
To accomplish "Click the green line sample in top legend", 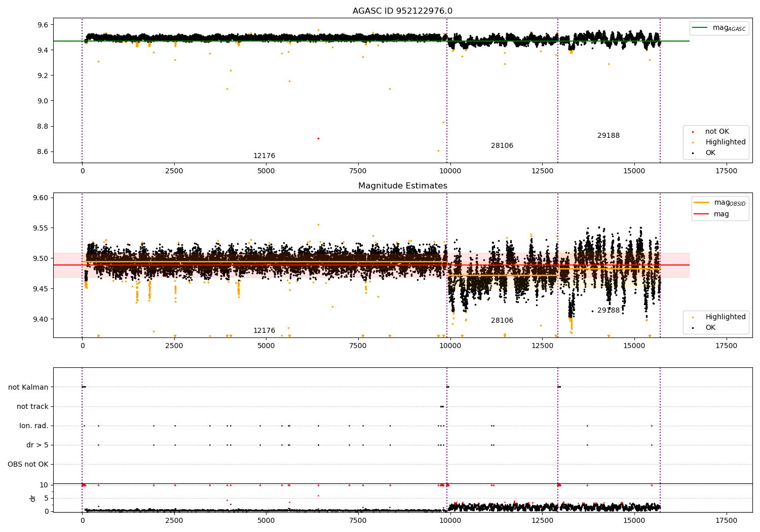I will point(701,27).
